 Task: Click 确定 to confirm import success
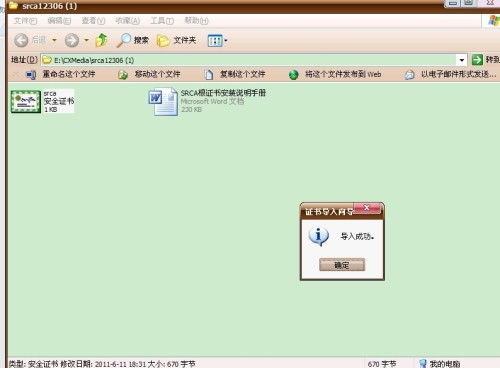tap(342, 265)
